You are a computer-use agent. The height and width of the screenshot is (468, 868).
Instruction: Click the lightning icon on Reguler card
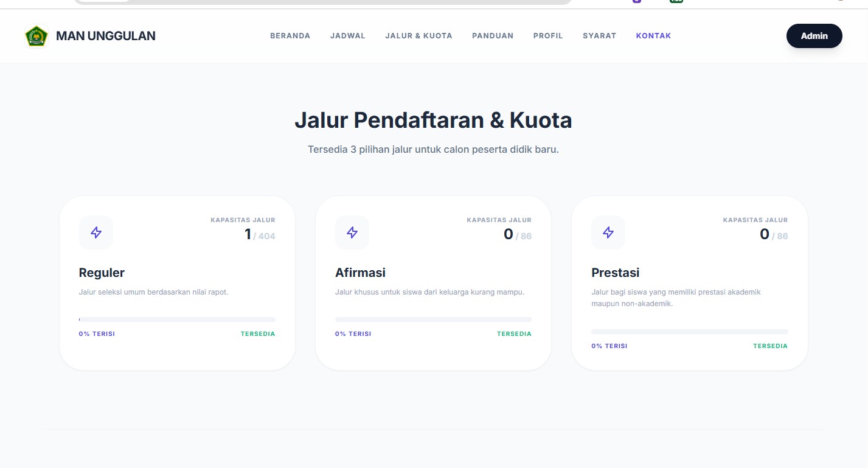pyautogui.click(x=96, y=232)
